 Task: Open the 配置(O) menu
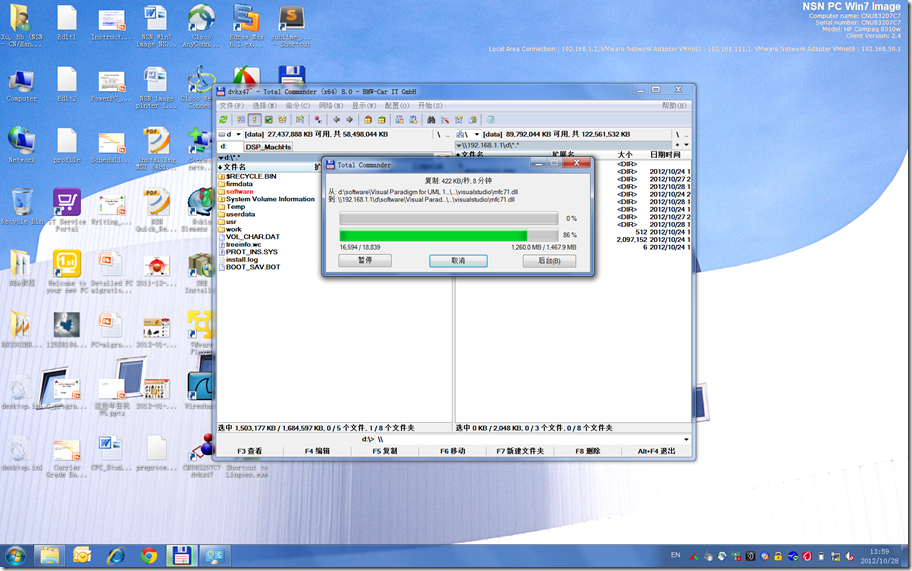[x=397, y=105]
